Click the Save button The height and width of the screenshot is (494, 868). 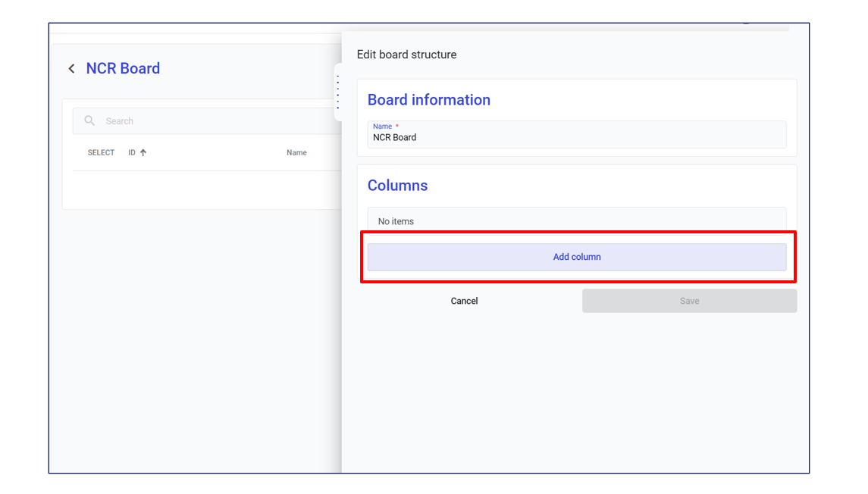689,301
